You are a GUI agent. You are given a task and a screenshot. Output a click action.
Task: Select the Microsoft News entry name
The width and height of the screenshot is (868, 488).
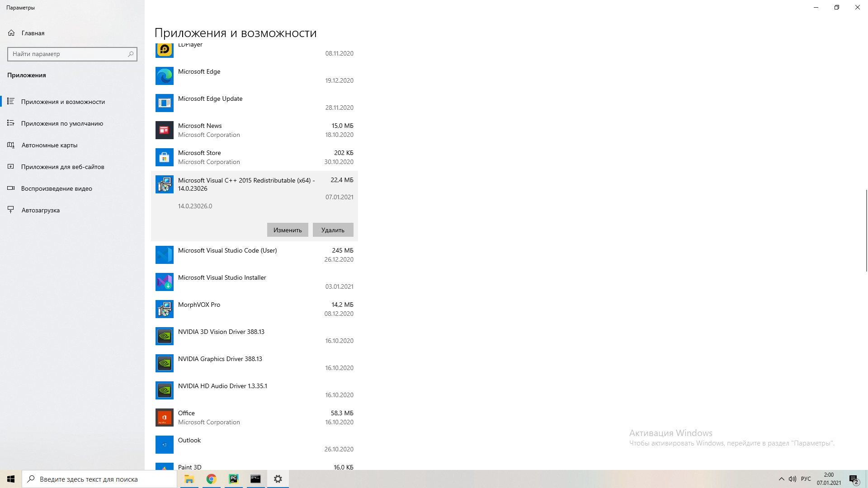point(200,126)
